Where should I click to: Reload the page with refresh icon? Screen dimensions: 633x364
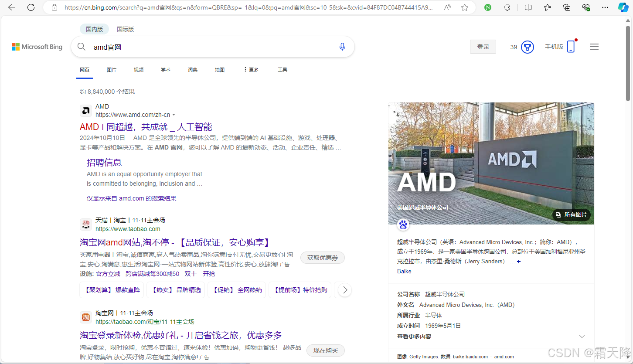[31, 7]
